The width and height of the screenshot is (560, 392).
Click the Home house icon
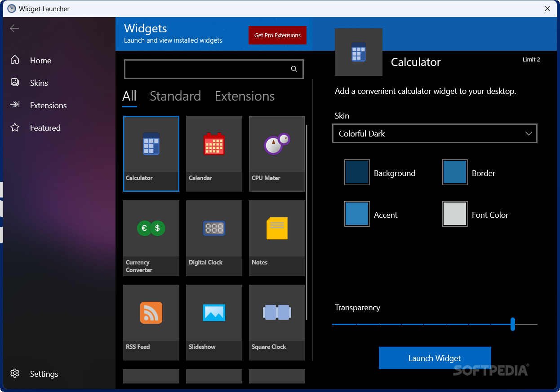click(x=15, y=60)
